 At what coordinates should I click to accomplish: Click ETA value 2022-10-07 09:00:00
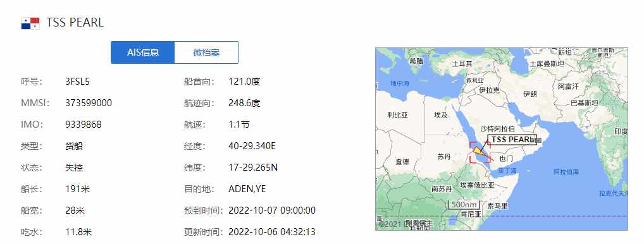[x=272, y=210]
